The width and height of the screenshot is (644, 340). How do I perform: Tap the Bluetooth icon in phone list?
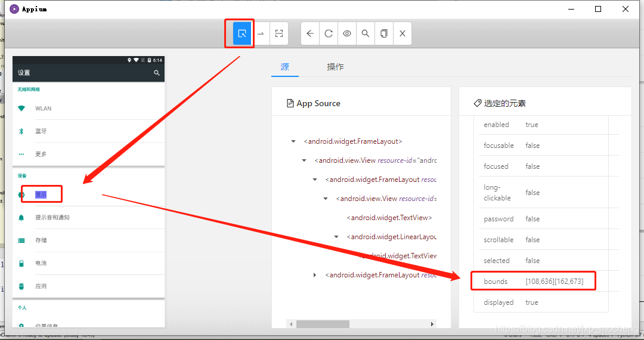point(21,131)
